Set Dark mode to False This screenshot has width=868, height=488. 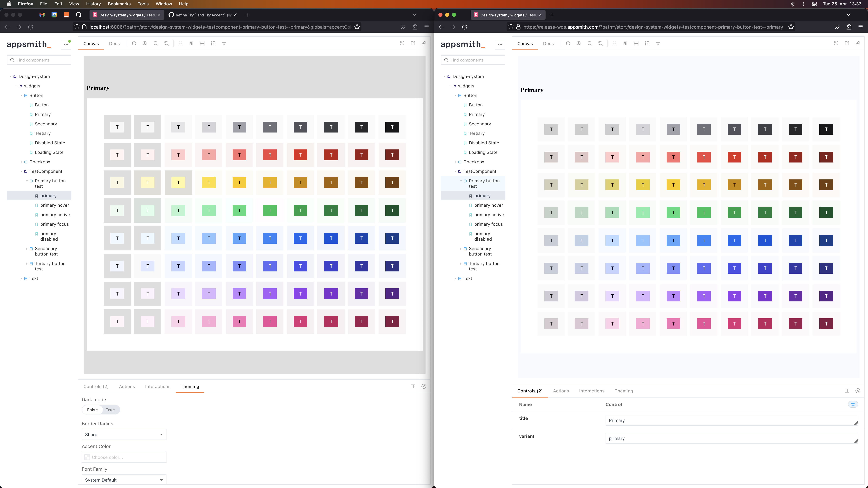pos(92,410)
